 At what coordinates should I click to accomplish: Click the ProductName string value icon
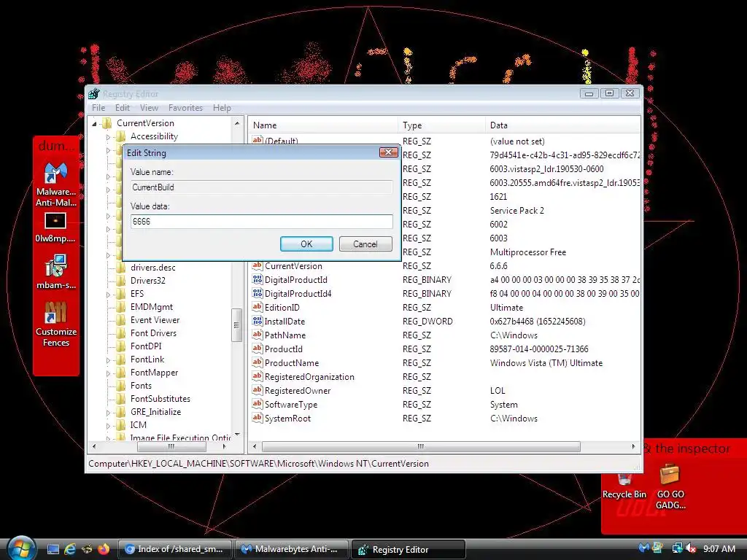258,362
